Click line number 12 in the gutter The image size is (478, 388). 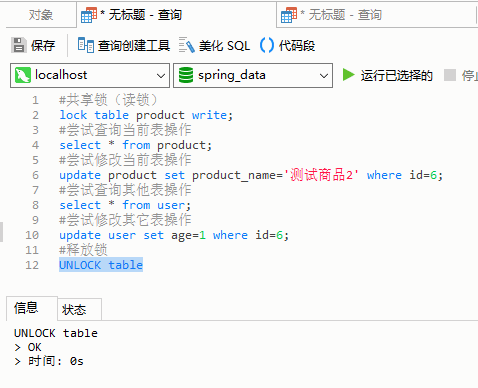32,265
